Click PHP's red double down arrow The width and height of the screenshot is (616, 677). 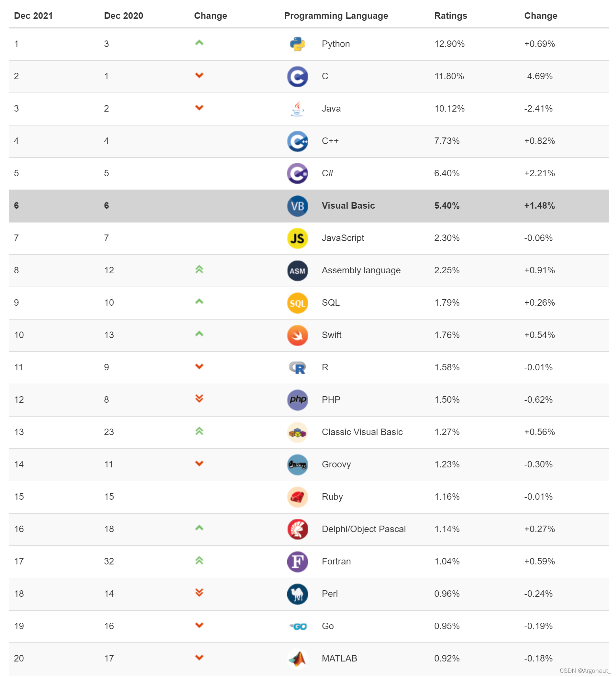click(x=199, y=398)
